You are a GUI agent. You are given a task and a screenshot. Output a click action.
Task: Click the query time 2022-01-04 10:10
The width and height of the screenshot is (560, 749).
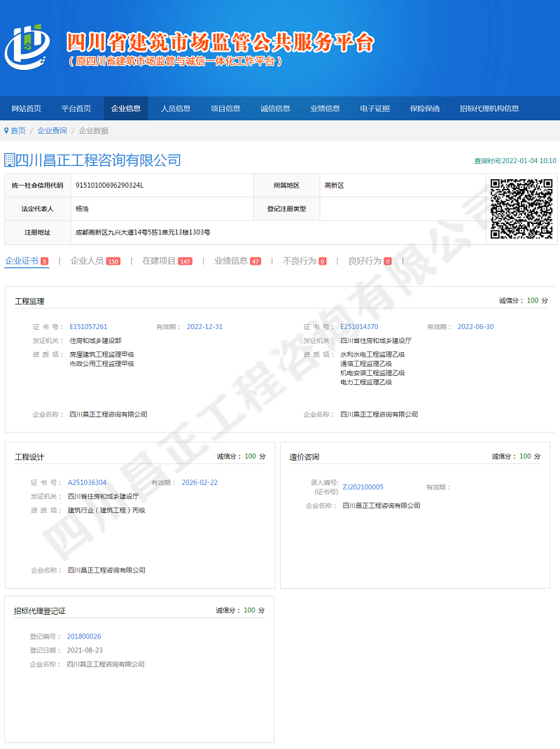click(x=515, y=161)
